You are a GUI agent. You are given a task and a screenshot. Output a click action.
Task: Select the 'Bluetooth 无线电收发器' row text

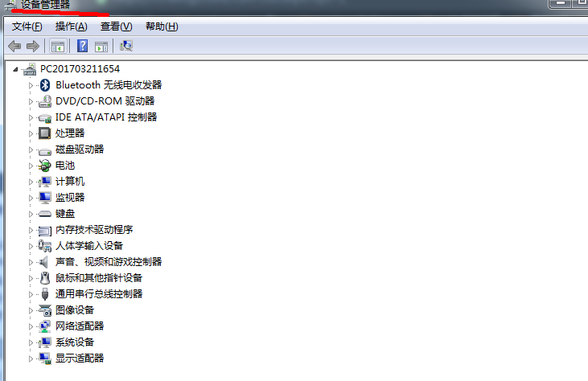point(109,85)
